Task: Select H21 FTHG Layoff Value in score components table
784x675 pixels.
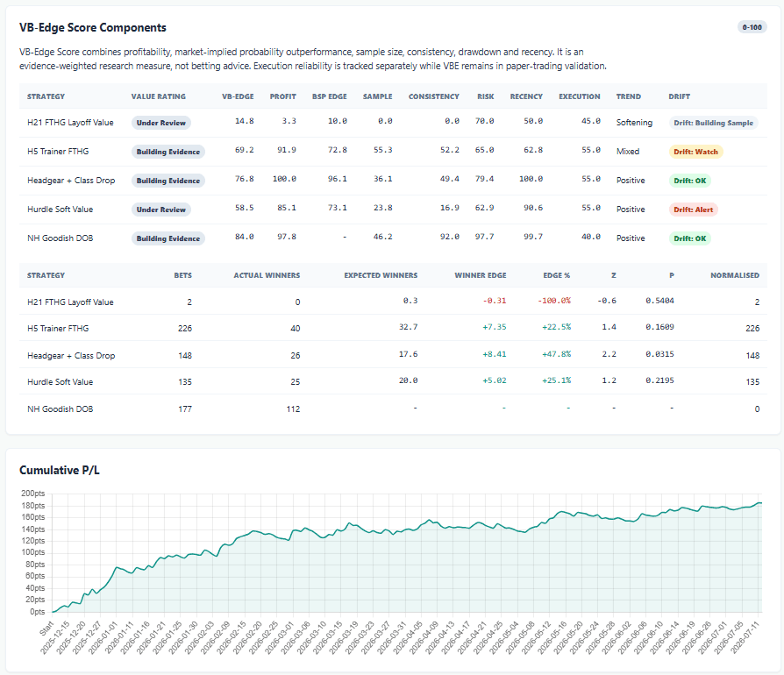Action: pos(70,123)
